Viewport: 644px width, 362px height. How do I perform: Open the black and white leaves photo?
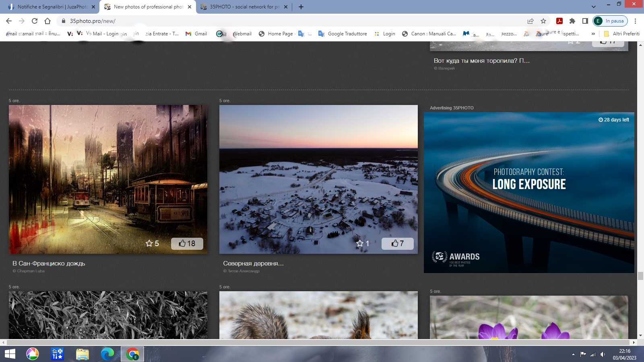108,315
